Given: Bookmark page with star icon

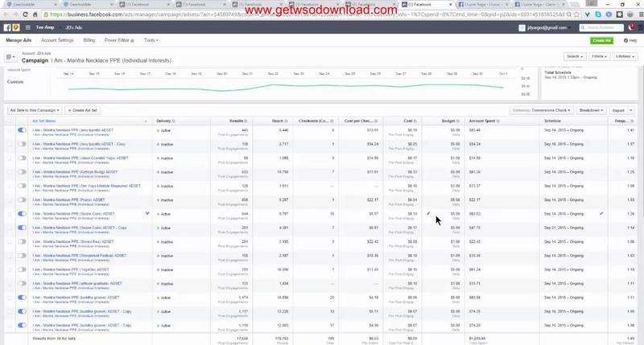Looking at the screenshot, I should point(576,14).
